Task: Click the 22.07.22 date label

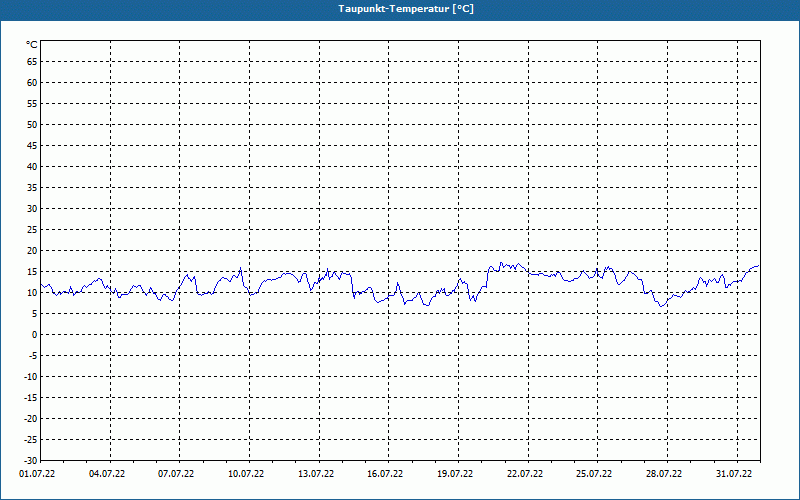Action: (x=525, y=474)
